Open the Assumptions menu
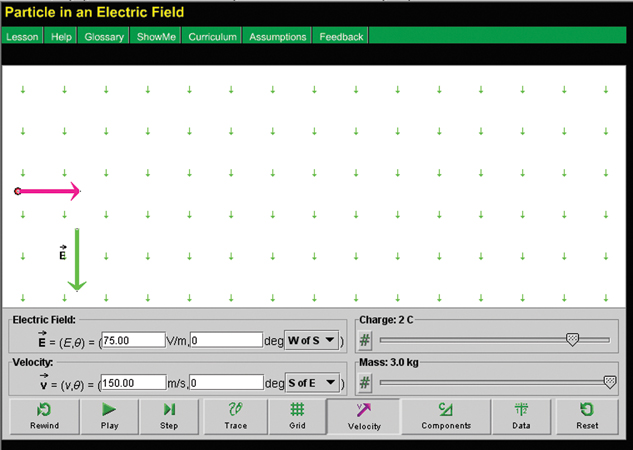 pyautogui.click(x=277, y=37)
